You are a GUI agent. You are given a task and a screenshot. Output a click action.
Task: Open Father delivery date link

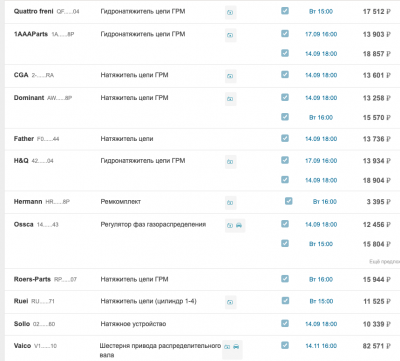click(x=321, y=139)
